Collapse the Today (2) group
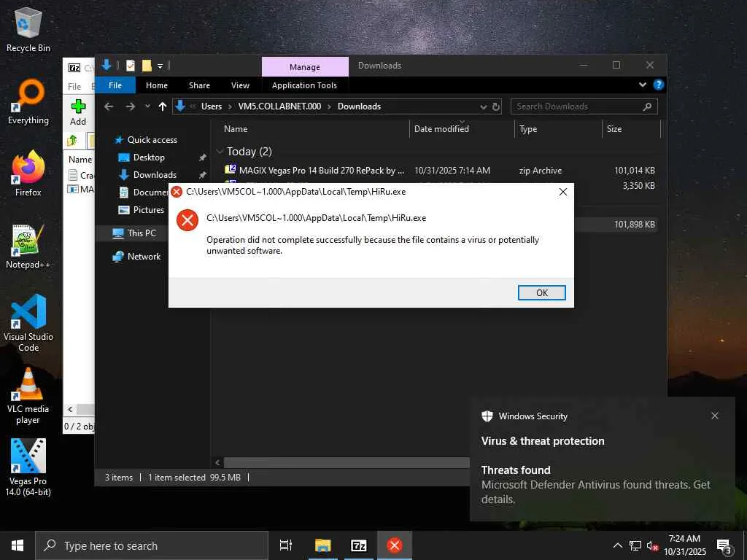 point(220,152)
